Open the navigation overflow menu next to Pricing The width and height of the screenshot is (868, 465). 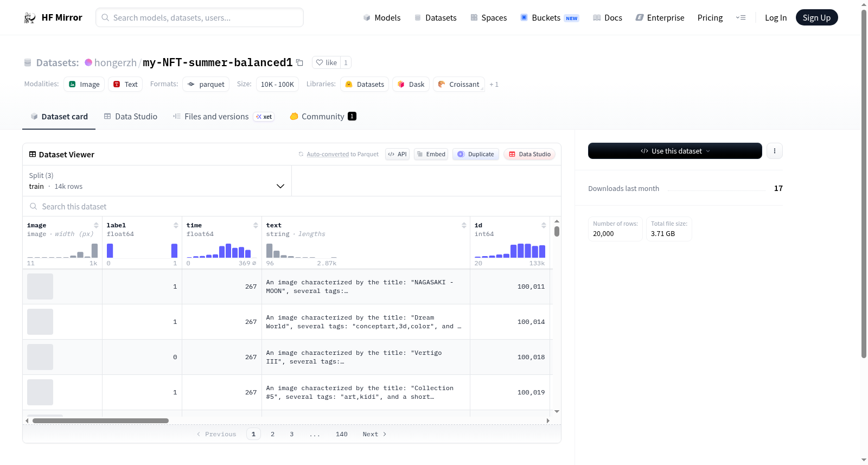(741, 17)
